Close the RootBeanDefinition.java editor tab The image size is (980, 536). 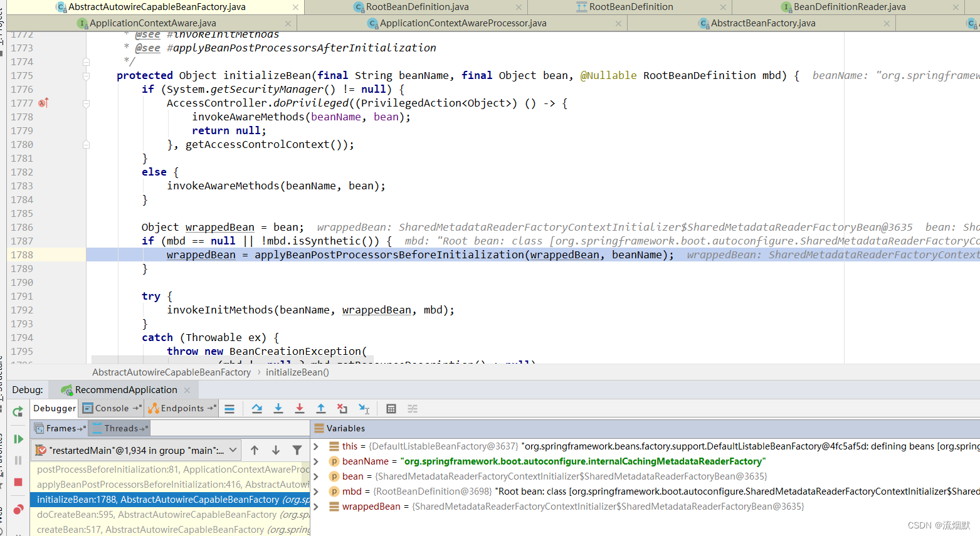click(x=519, y=7)
